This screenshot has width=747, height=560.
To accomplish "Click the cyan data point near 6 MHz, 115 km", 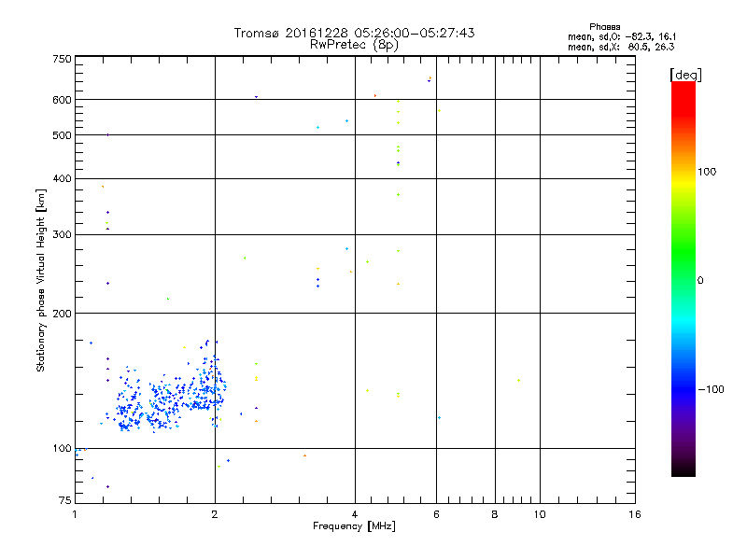I will tap(439, 417).
